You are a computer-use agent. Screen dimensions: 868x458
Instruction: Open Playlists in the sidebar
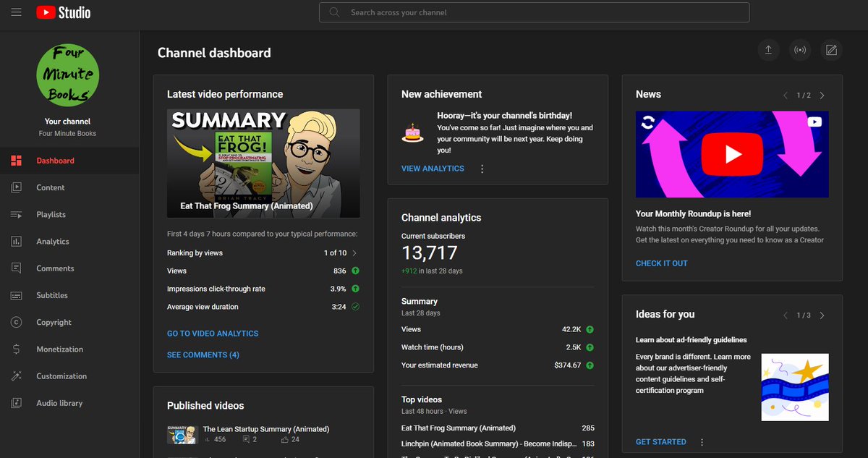69,215
